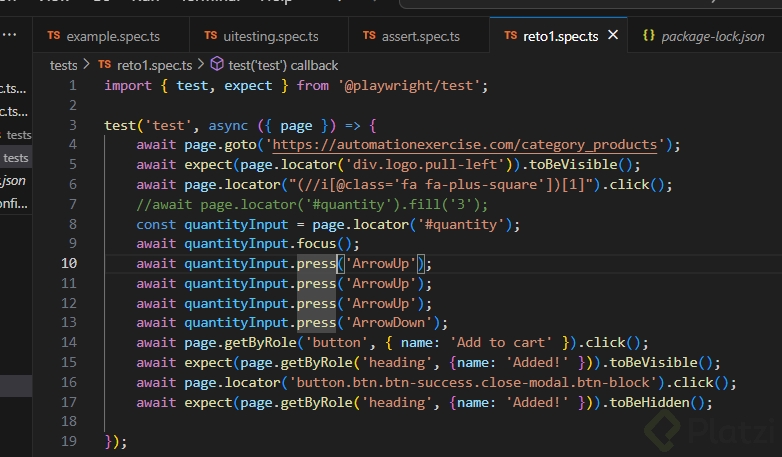The height and width of the screenshot is (457, 782).
Task: Click the '@playwright/test' import string
Action: click(411, 85)
